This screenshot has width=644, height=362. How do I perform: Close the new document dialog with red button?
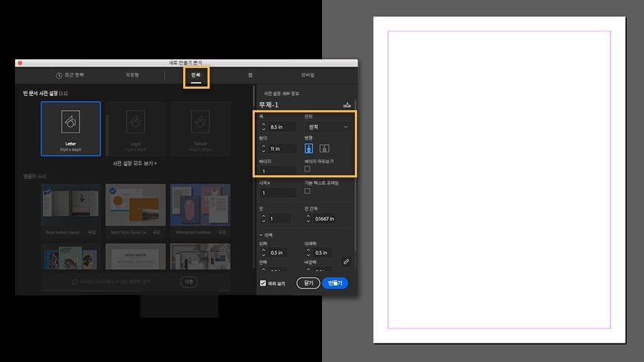20,63
